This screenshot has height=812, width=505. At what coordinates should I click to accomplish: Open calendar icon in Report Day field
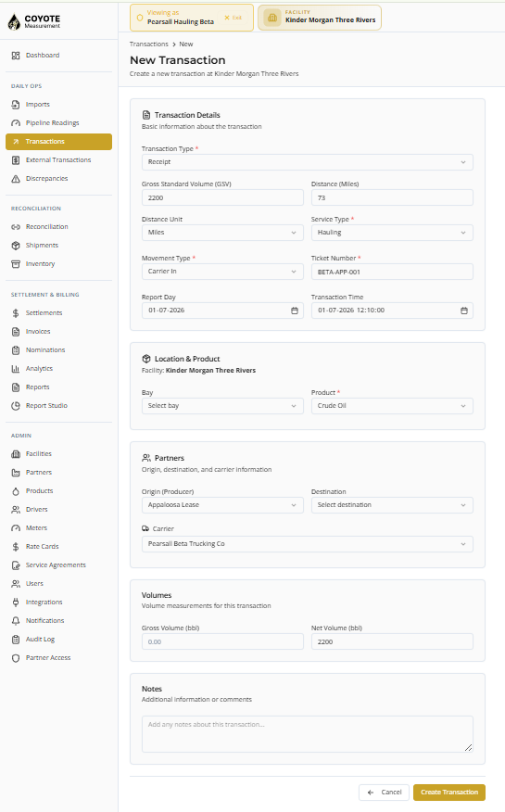click(295, 311)
